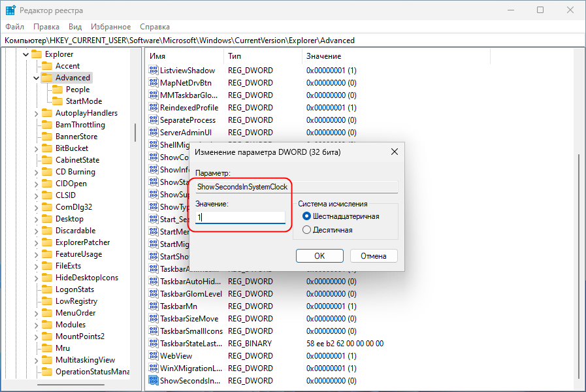Screen dimensions: 586x392
Task: Click the REG_BINARY type cell
Action: [250, 344]
